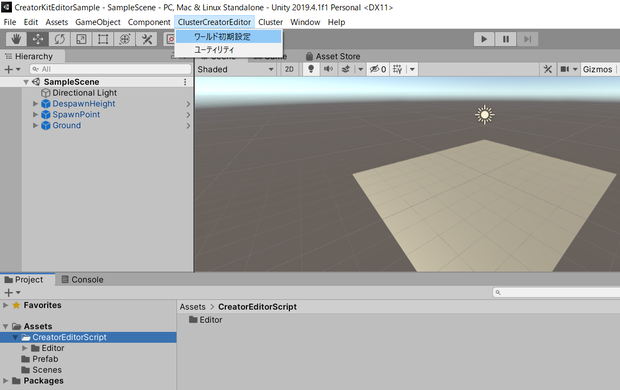The height and width of the screenshot is (390, 620).
Task: Switch to the Asset Store tab
Action: tap(333, 57)
